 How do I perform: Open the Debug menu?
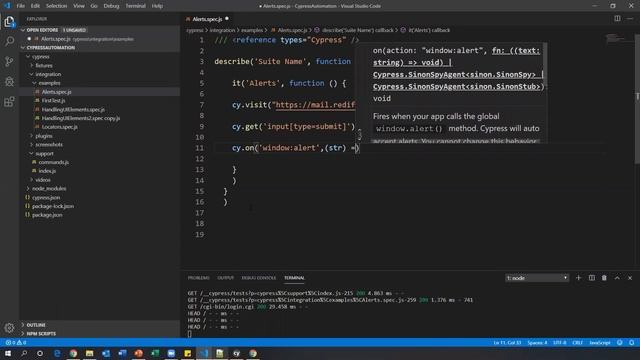pos(111,6)
